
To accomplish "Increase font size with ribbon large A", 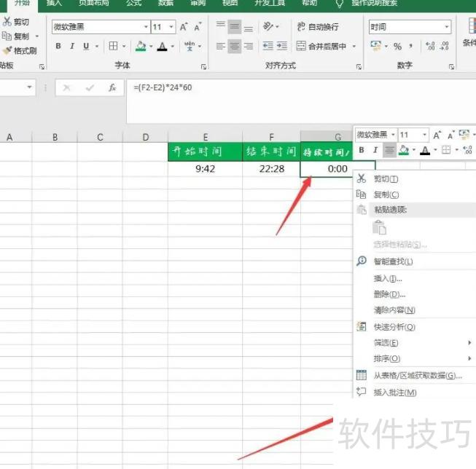I will pos(184,27).
